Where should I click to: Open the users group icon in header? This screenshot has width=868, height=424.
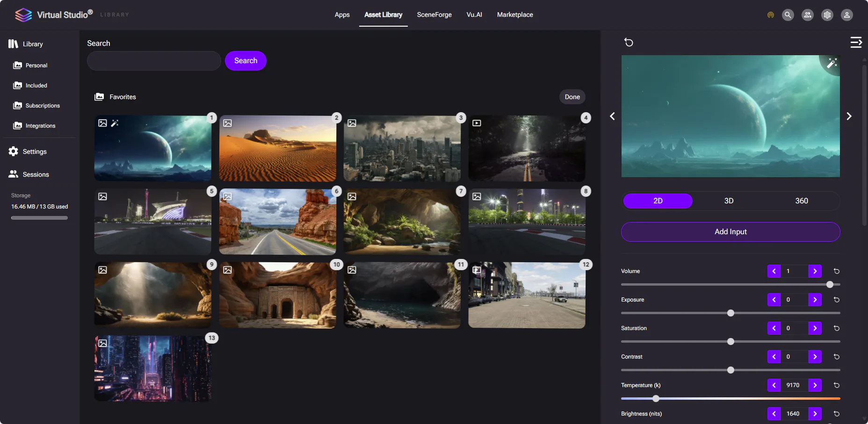click(808, 15)
